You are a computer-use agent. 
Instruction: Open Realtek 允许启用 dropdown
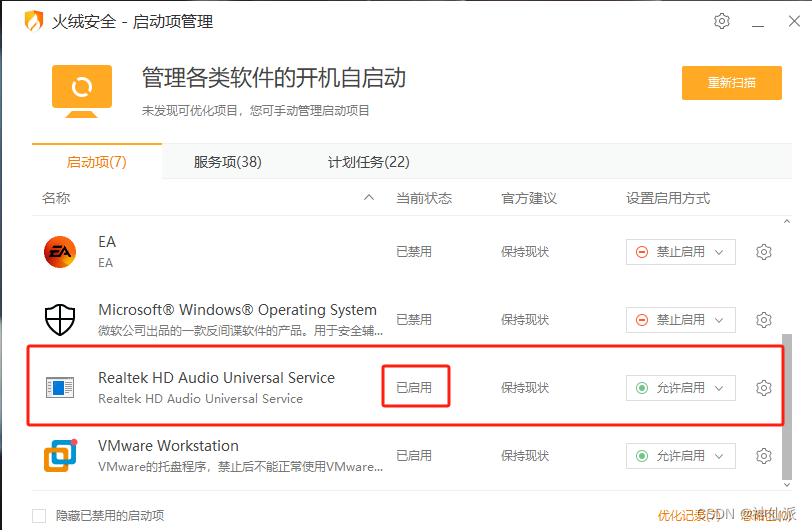680,388
